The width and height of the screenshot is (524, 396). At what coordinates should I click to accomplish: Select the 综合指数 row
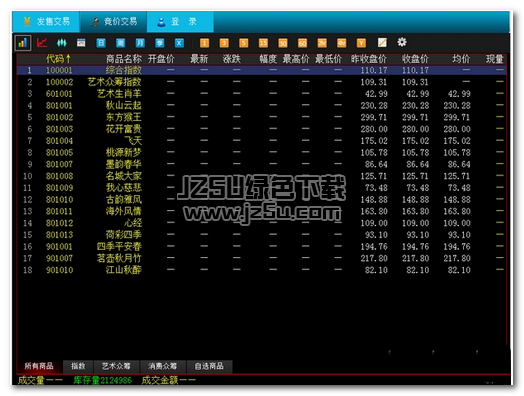262,70
